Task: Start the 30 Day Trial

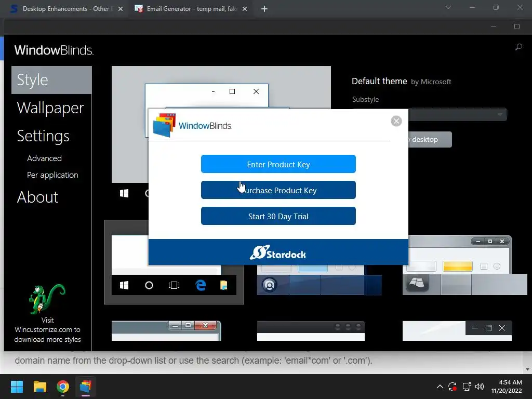Action: coord(278,216)
